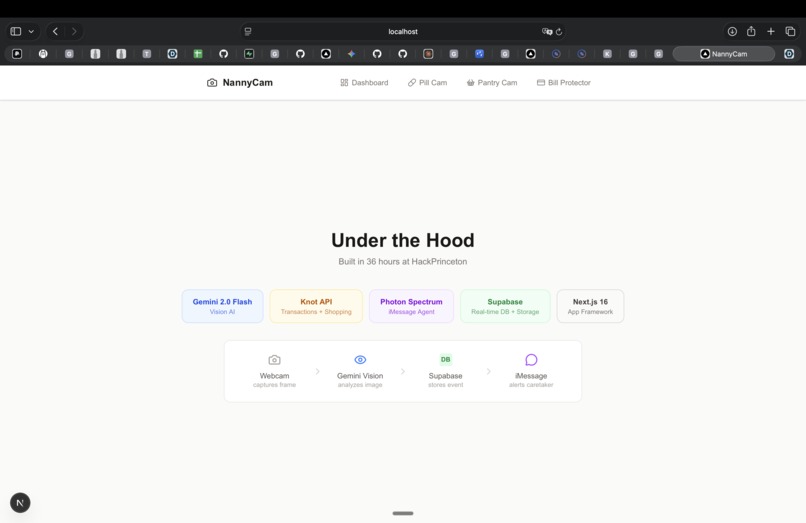806x523 pixels.
Task: Show Safari downloads
Action: coord(732,31)
